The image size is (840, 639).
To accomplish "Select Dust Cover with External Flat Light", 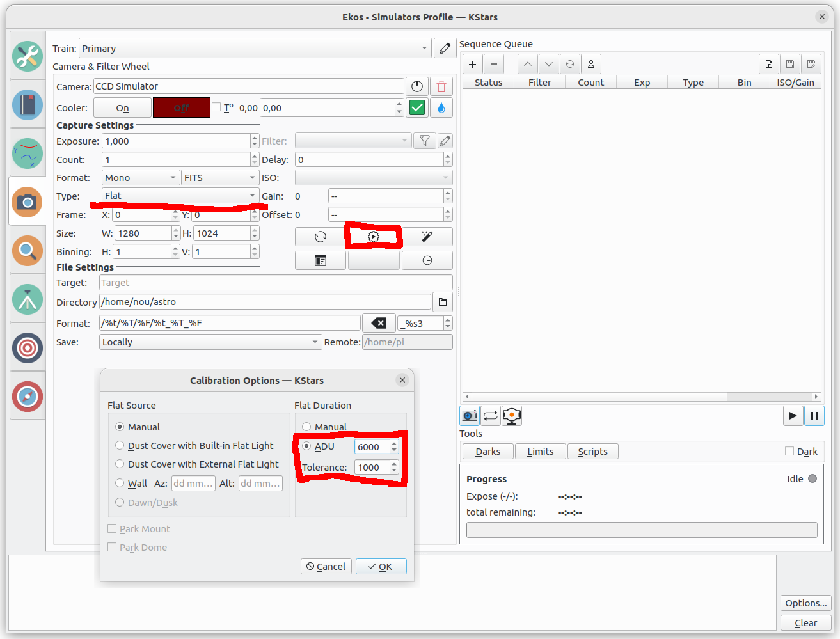I will (x=120, y=464).
